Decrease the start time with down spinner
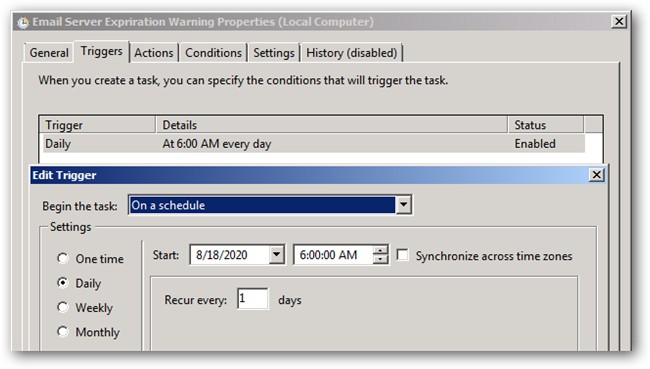This screenshot has width=650, height=369. (x=380, y=259)
